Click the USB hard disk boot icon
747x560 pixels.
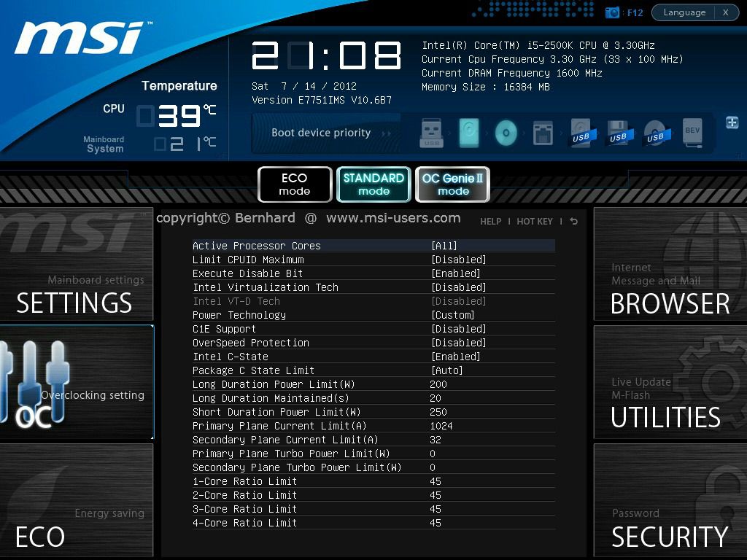pyautogui.click(x=580, y=132)
